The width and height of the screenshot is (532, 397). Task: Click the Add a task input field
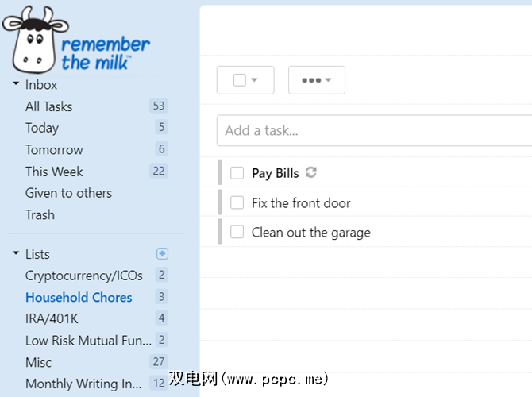[x=373, y=131]
